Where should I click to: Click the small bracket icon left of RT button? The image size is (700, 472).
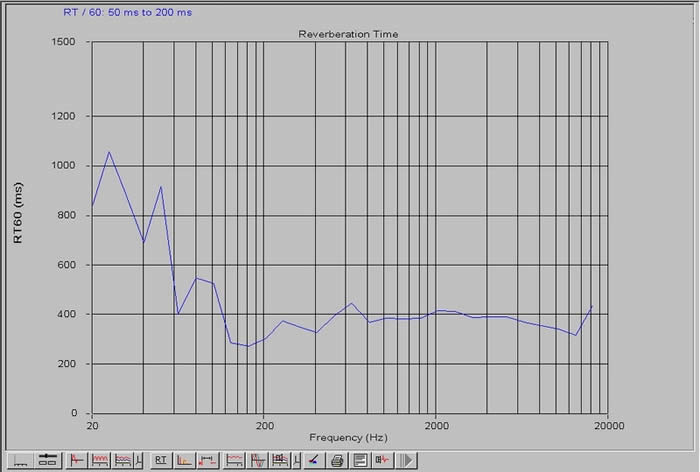(140, 460)
